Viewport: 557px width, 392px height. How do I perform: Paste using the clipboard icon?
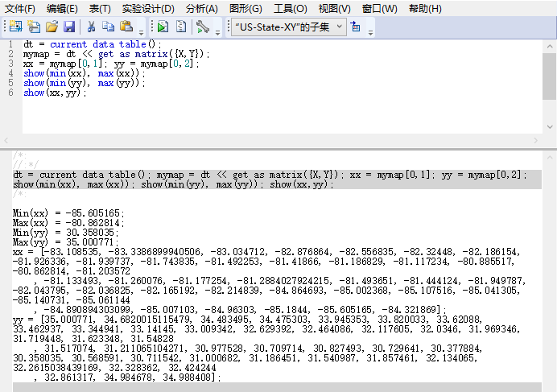click(126, 27)
